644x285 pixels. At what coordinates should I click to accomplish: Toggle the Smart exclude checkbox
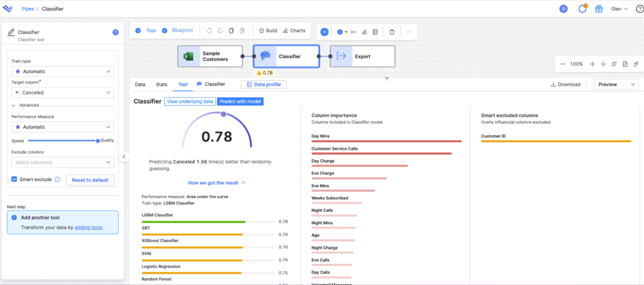click(14, 179)
